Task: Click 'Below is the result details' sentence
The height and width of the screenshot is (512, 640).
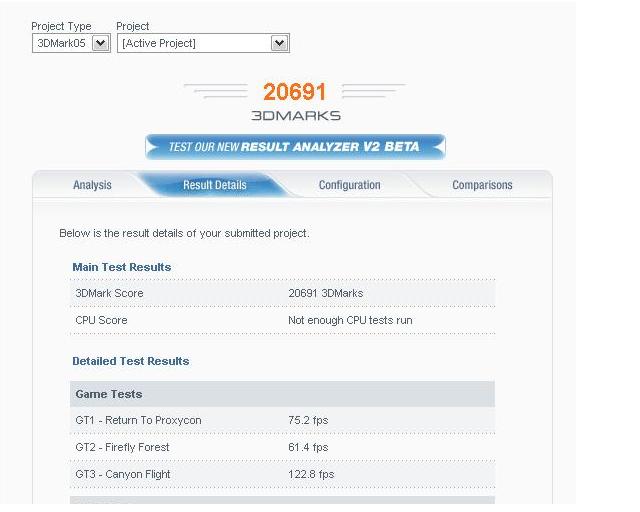Action: click(x=184, y=233)
